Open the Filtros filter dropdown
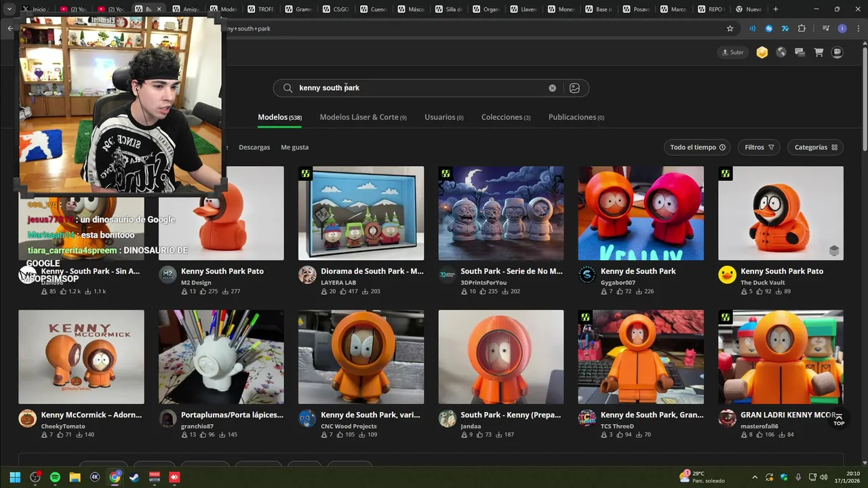 pos(759,147)
